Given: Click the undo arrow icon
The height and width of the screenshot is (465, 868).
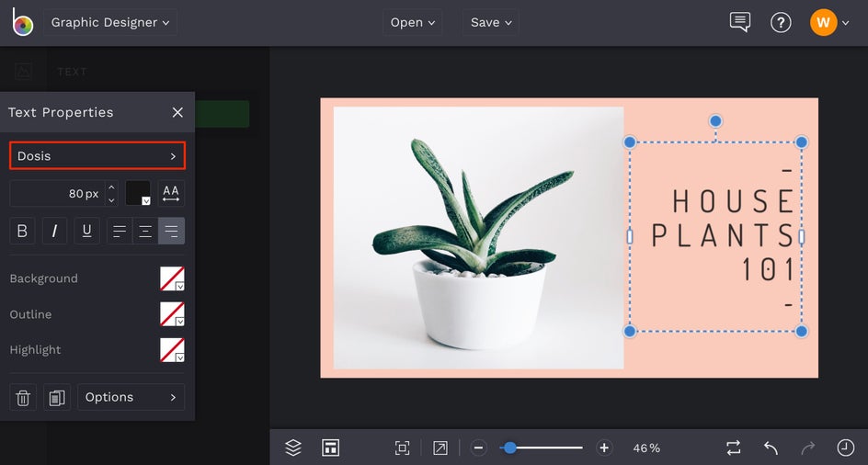Looking at the screenshot, I should (771, 448).
